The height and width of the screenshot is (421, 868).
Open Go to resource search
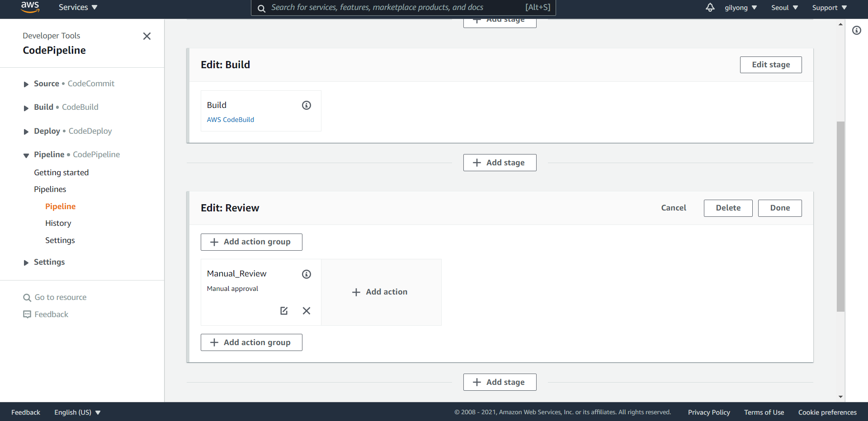(x=55, y=297)
